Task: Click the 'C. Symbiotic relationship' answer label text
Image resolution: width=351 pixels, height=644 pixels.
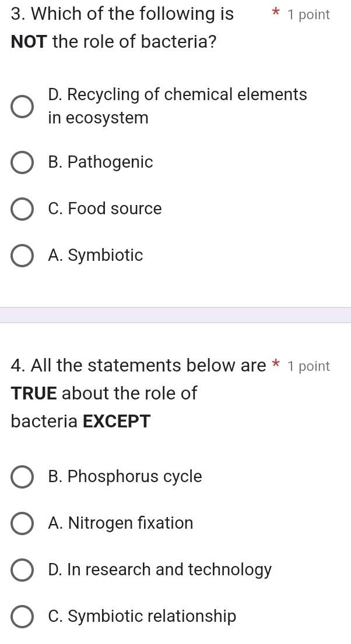Action: click(142, 616)
